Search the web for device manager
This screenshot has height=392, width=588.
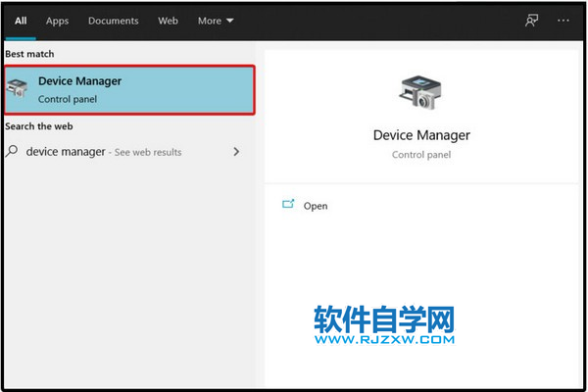122,152
